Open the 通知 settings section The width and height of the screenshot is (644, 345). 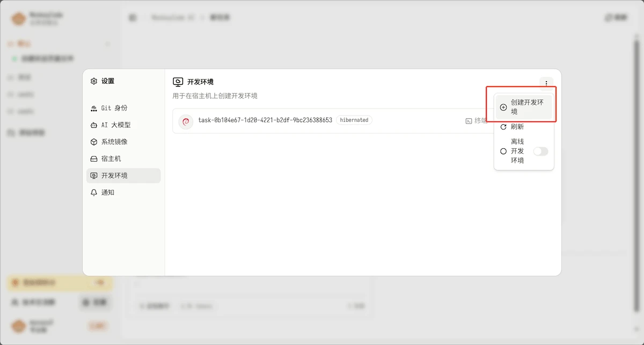coord(123,192)
